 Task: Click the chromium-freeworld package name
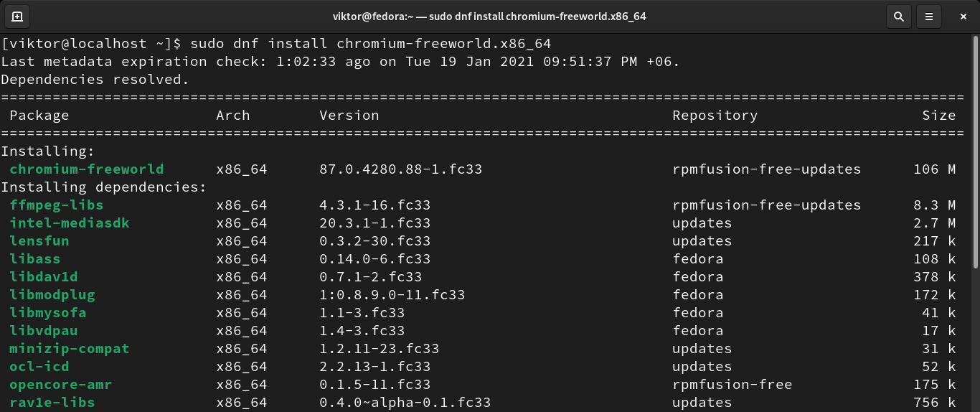pos(87,169)
